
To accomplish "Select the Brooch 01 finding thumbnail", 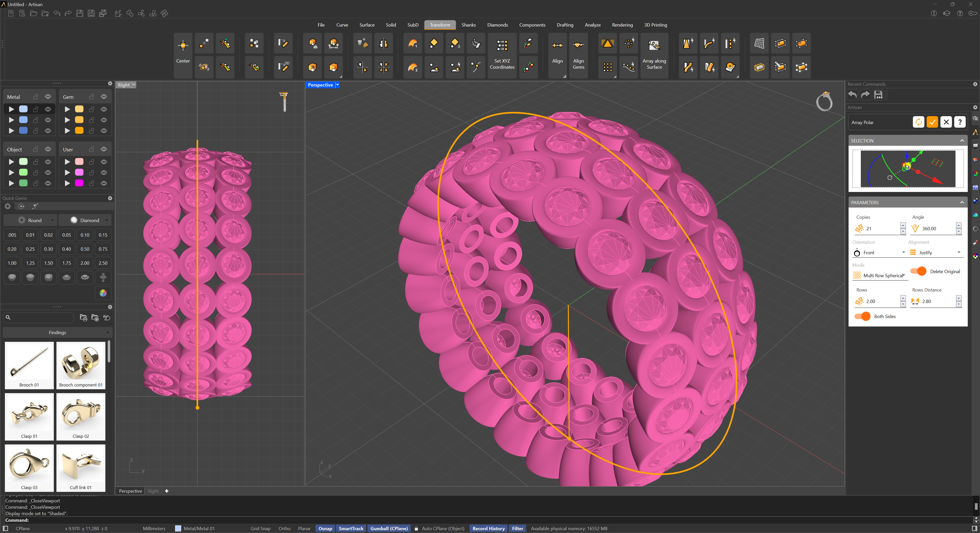I will pyautogui.click(x=29, y=365).
